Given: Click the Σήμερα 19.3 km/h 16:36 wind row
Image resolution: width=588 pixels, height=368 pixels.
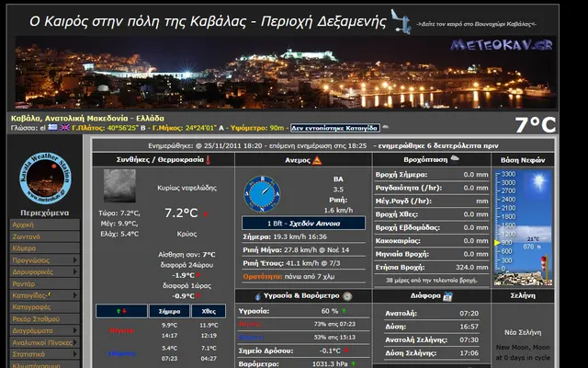Looking at the screenshot, I should click(303, 236).
